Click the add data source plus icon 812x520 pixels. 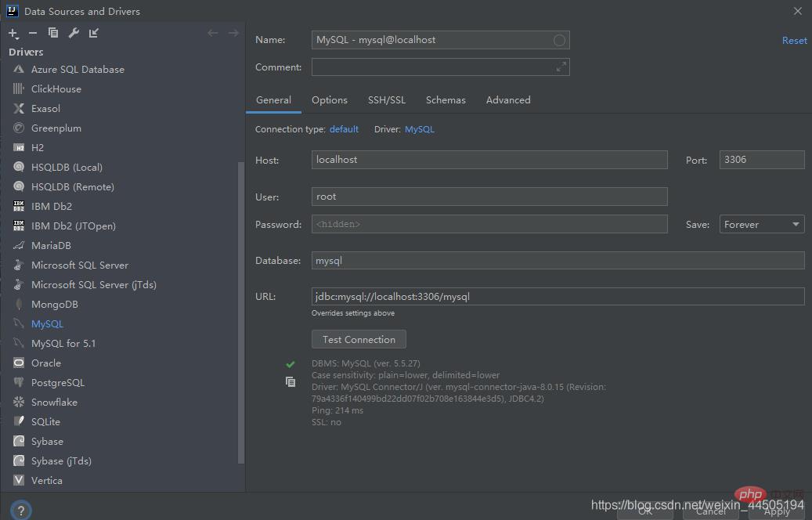click(x=13, y=33)
